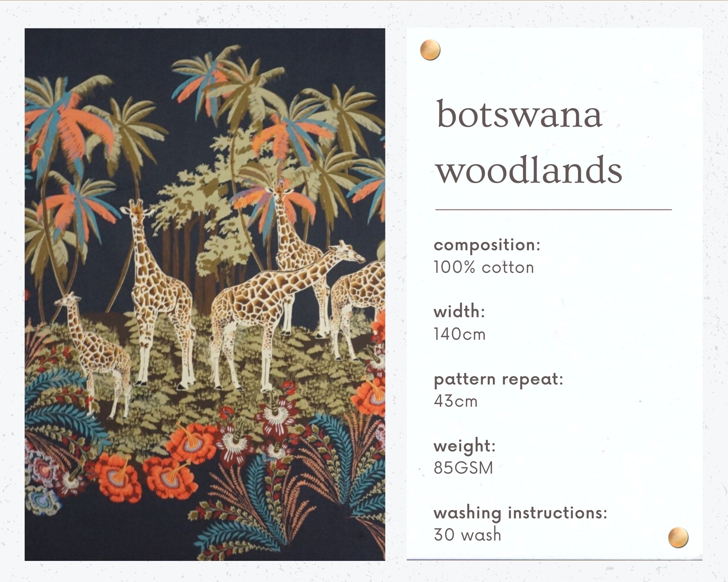Select the 'composition:' label
This screenshot has height=582, width=728.
point(487,245)
